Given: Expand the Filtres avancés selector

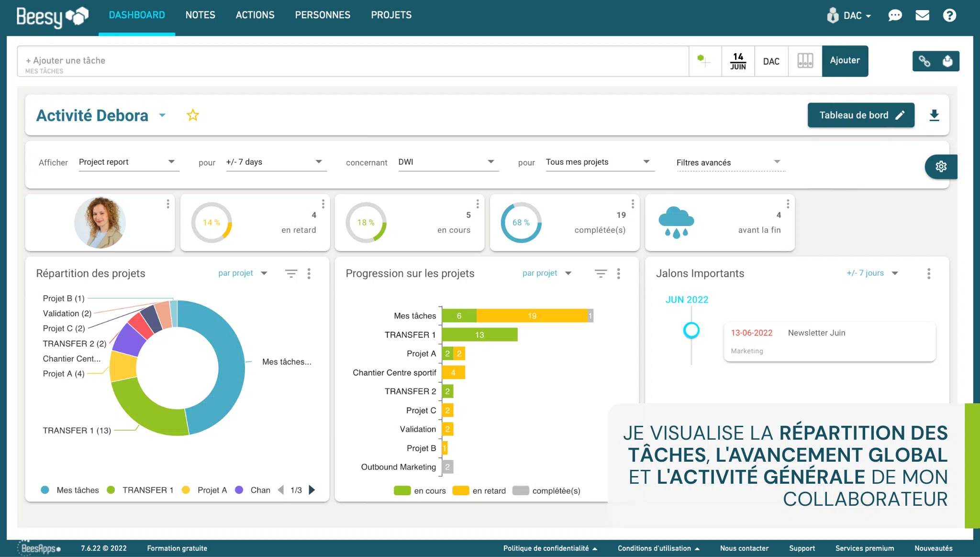Looking at the screenshot, I should pyautogui.click(x=730, y=162).
